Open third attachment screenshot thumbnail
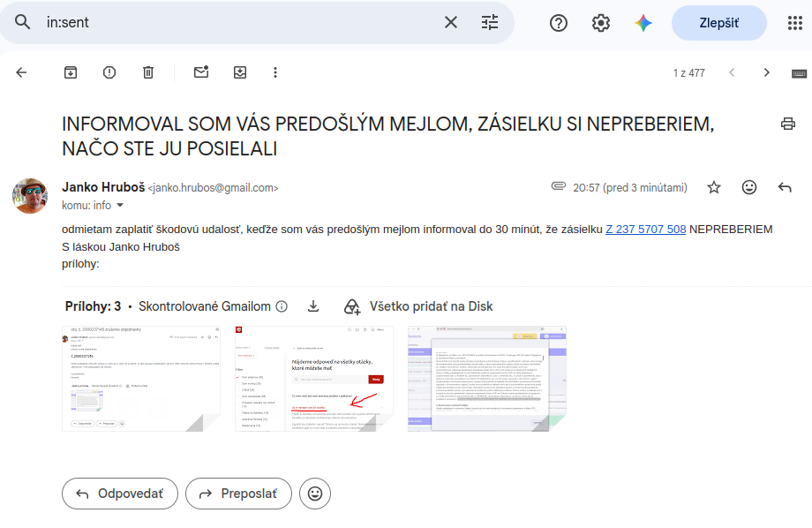Viewport: 812px width, 528px height. (487, 379)
